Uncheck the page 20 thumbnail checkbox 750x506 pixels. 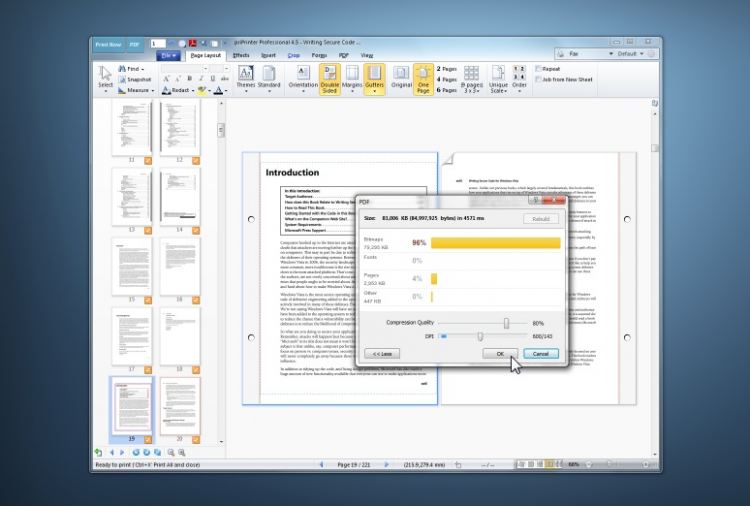coord(196,440)
